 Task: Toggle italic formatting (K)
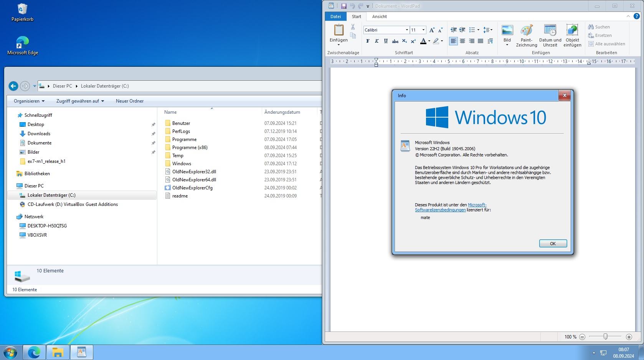pos(376,41)
